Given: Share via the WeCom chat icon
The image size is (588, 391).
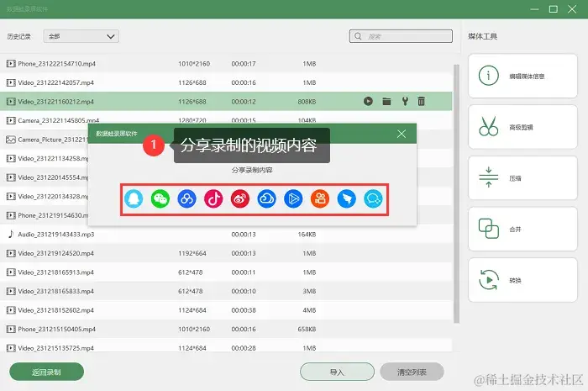Looking at the screenshot, I should coord(373,199).
